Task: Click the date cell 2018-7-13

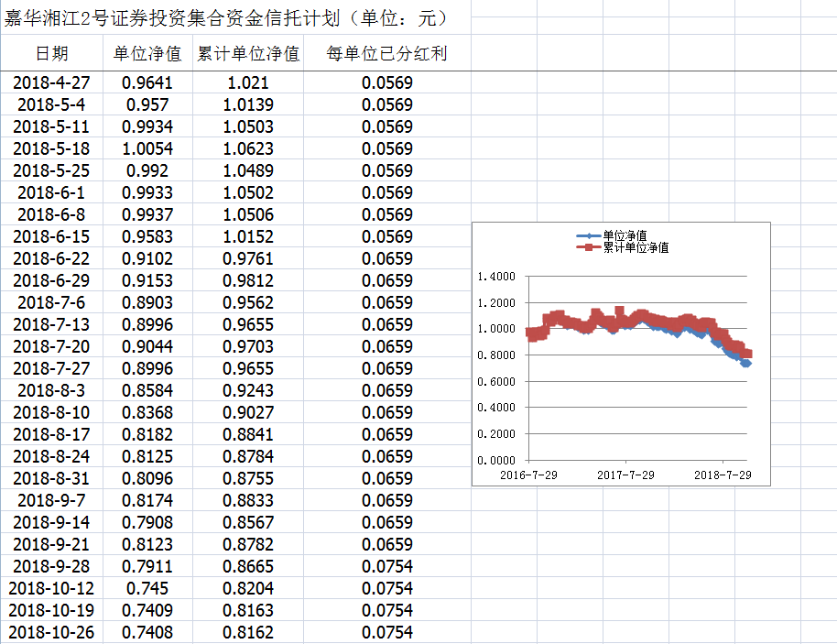Action: pos(52,323)
